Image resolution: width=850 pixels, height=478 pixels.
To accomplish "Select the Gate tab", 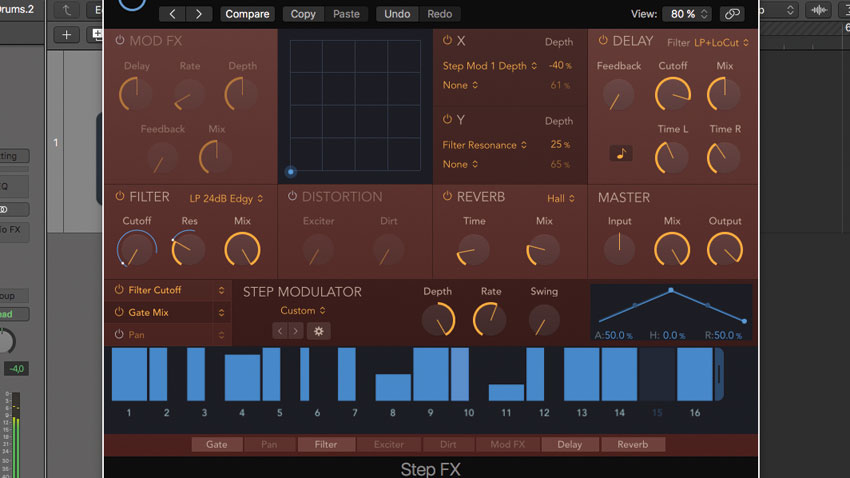I will click(x=217, y=444).
